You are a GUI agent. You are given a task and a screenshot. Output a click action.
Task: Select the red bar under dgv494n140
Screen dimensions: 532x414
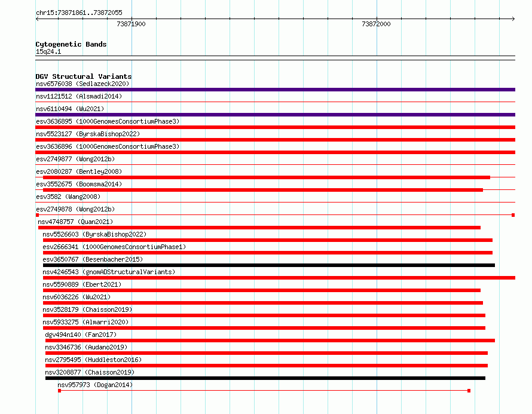270,341
